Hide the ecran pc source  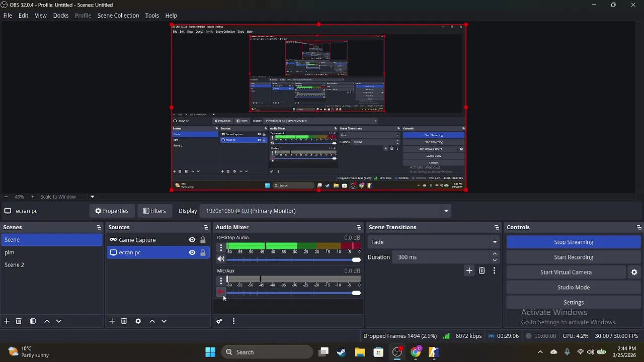[x=192, y=253]
